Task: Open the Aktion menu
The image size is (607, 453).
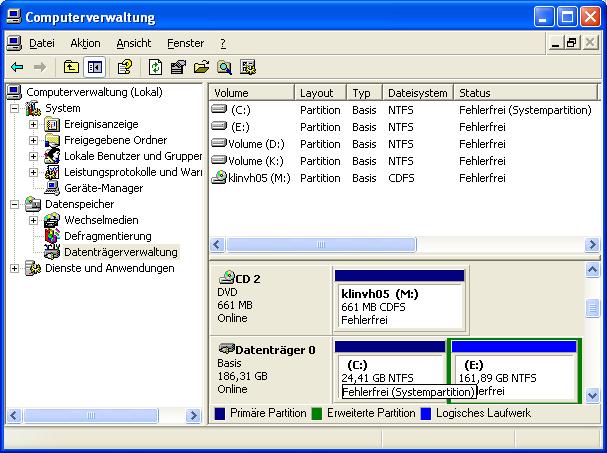Action: 85,43
